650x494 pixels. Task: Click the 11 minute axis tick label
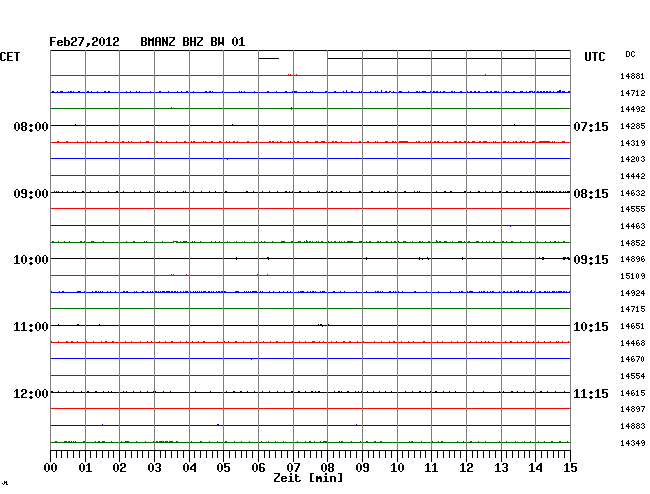[x=431, y=468]
